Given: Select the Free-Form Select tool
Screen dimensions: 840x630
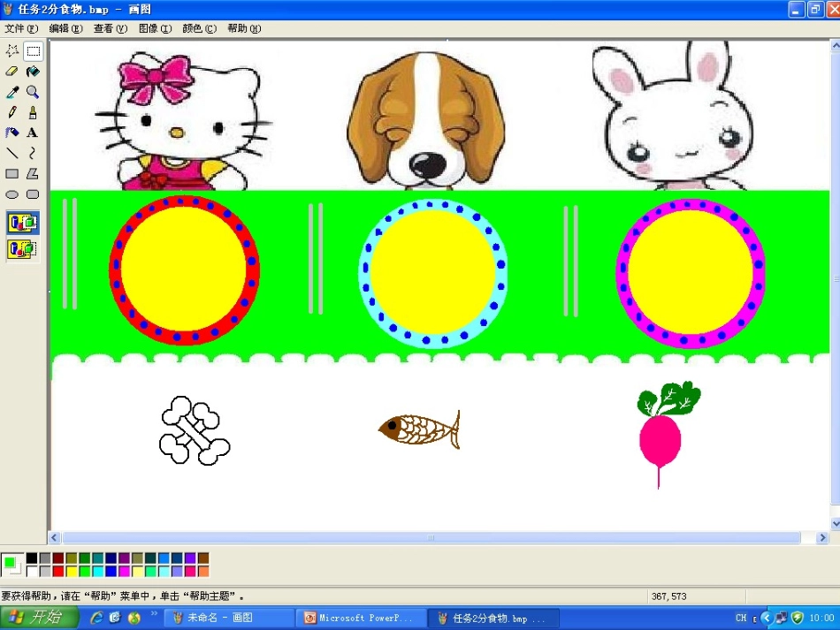Looking at the screenshot, I should pos(12,51).
